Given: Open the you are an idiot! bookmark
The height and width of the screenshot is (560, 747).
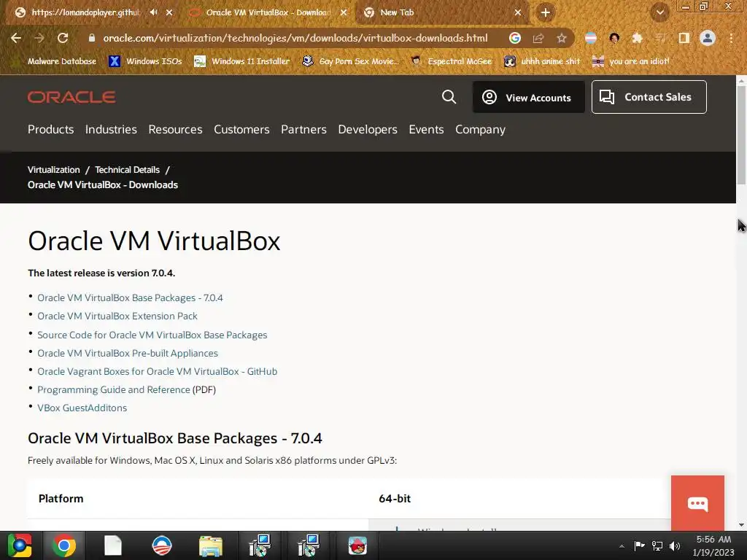Looking at the screenshot, I should tap(630, 61).
